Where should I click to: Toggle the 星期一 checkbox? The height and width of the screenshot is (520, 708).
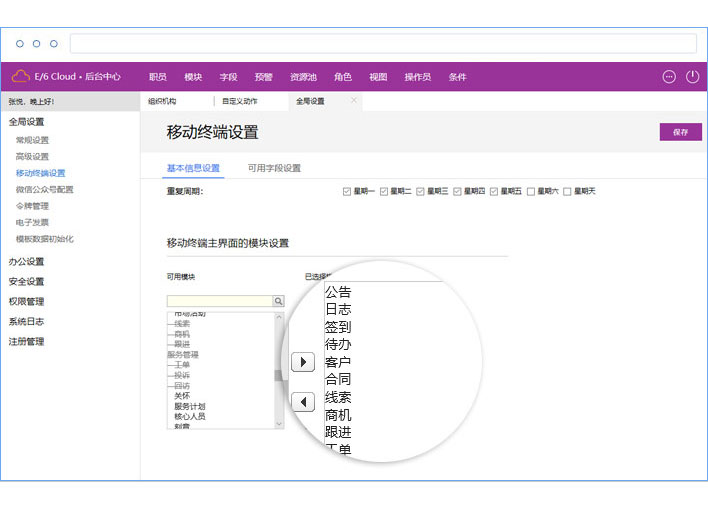coord(347,191)
